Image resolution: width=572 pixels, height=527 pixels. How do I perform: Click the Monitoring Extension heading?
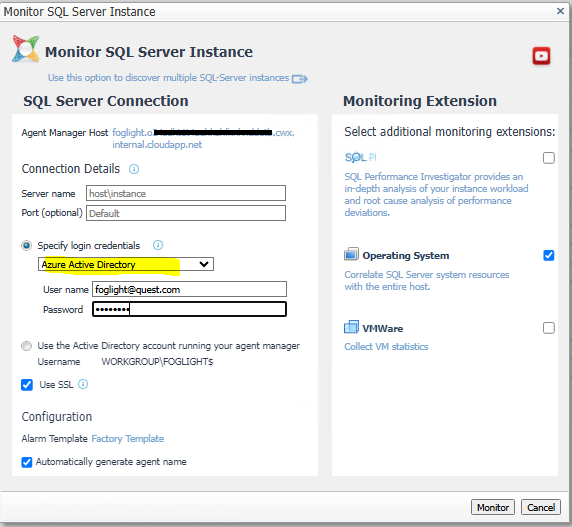click(x=420, y=101)
